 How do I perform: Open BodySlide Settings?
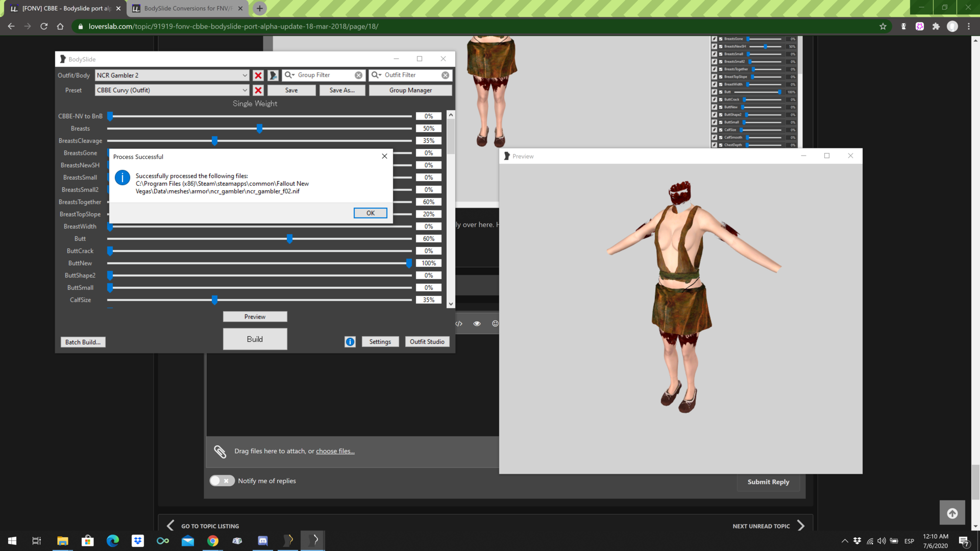click(x=380, y=342)
